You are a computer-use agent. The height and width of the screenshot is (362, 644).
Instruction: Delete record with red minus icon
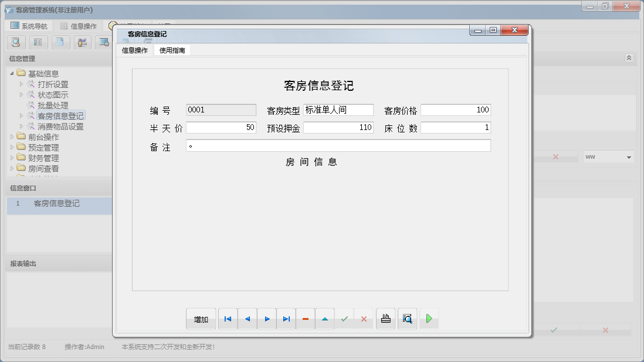(306, 319)
